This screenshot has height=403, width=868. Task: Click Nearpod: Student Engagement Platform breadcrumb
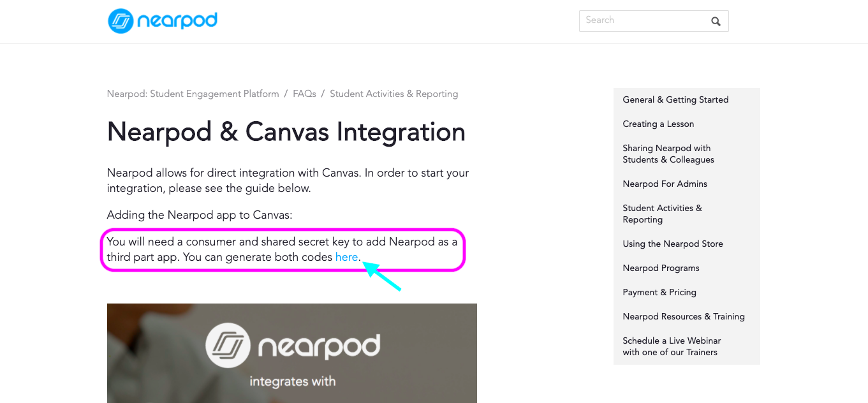tap(193, 94)
